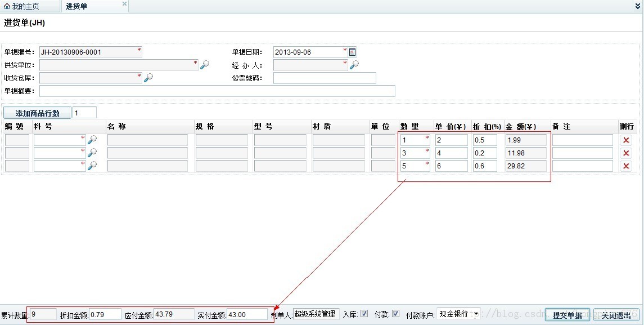Screen dimensions: 644x325
Task: Focus the 供货单位 input field
Action: pyautogui.click(x=119, y=65)
